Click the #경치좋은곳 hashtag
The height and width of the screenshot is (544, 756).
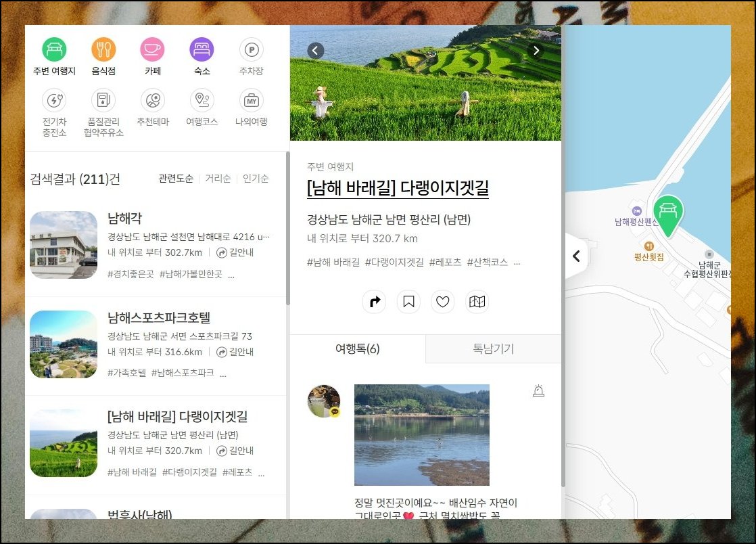pos(131,274)
